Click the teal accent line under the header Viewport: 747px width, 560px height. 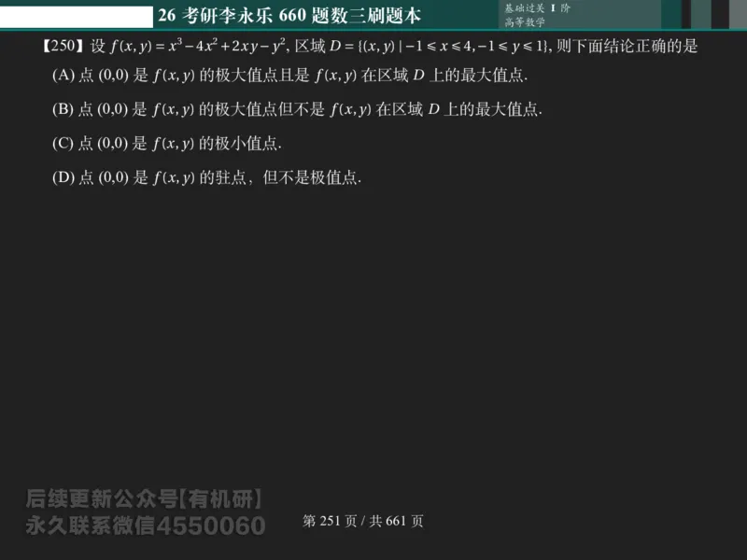coord(373,31)
